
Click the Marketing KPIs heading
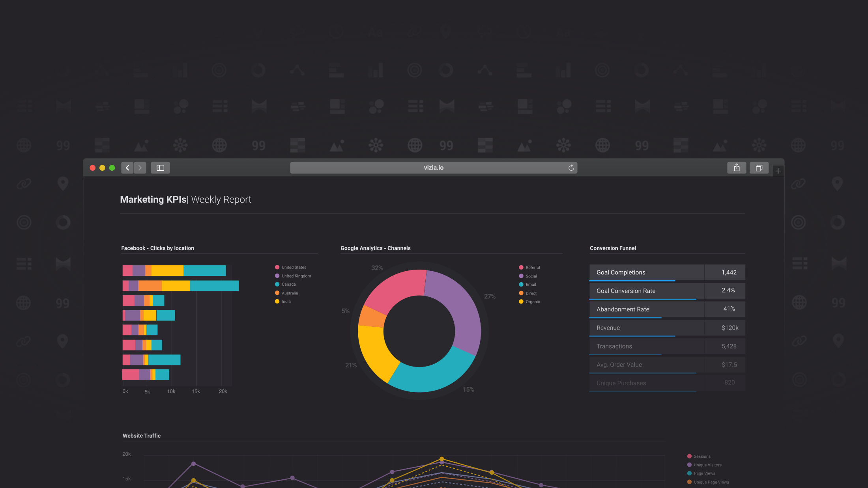pyautogui.click(x=153, y=199)
